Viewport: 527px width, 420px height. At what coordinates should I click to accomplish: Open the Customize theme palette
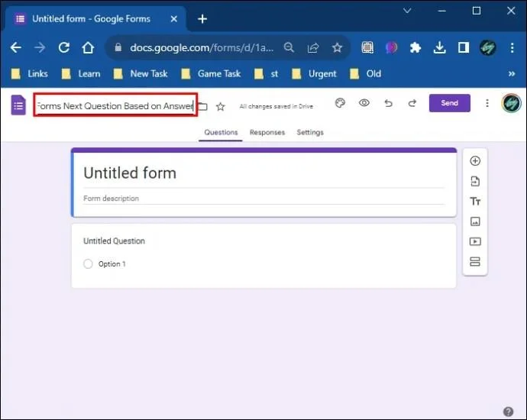click(x=340, y=103)
